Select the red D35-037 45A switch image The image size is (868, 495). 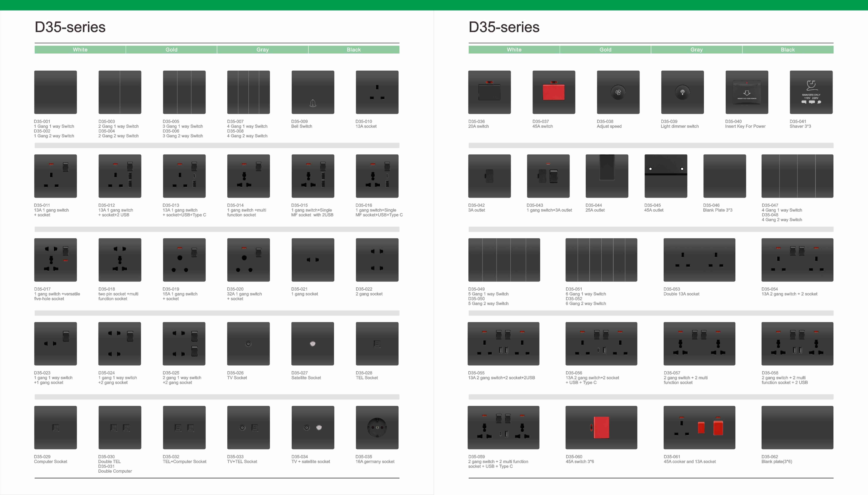click(554, 92)
